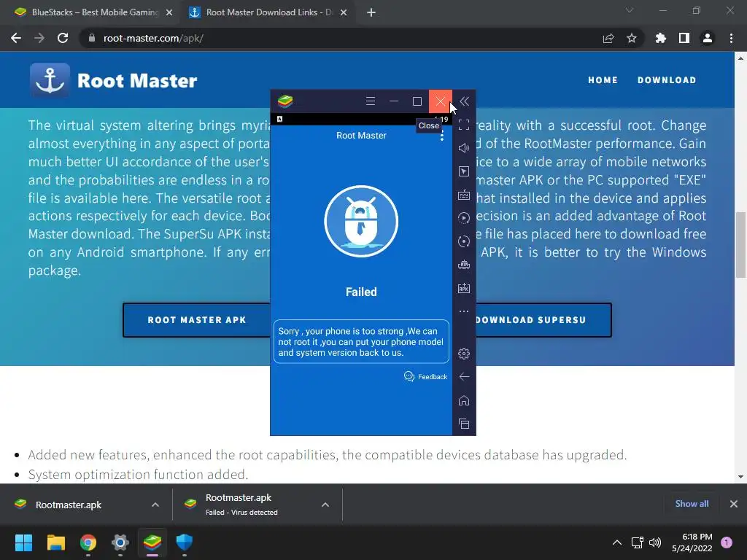Open Chrome tab search chevron
This screenshot has height=560, width=747.
pos(630,10)
